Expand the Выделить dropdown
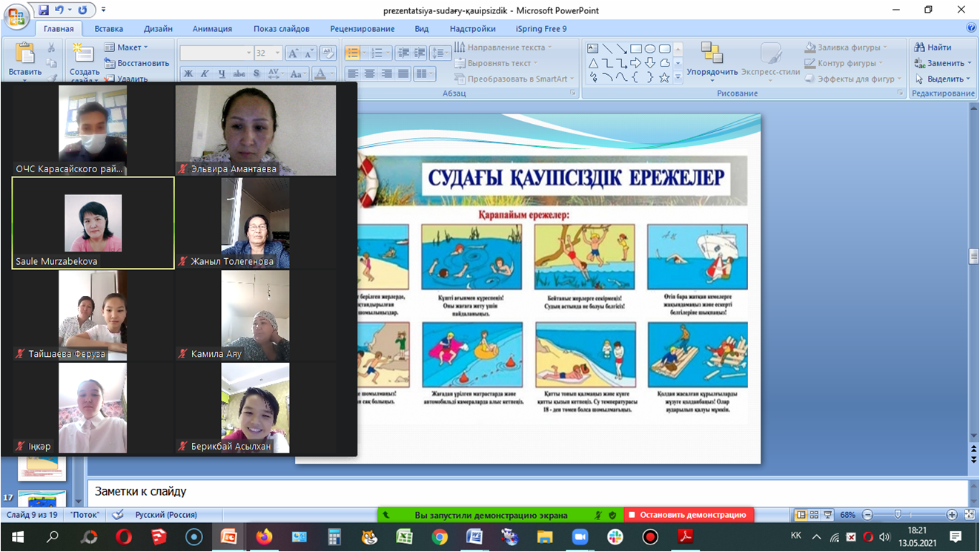The height and width of the screenshot is (552, 980). 942,79
